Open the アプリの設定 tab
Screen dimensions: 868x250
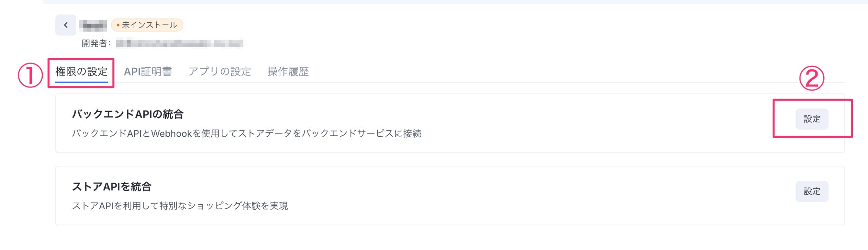[220, 72]
